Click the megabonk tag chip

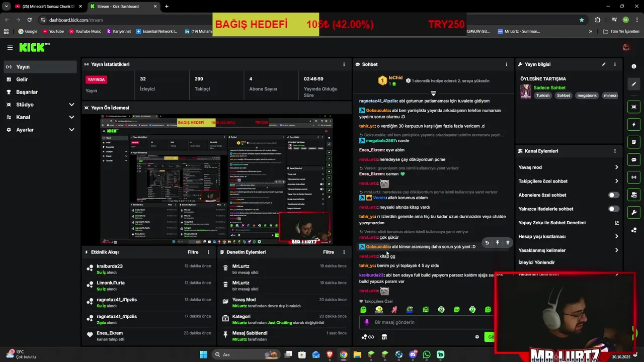587,96
